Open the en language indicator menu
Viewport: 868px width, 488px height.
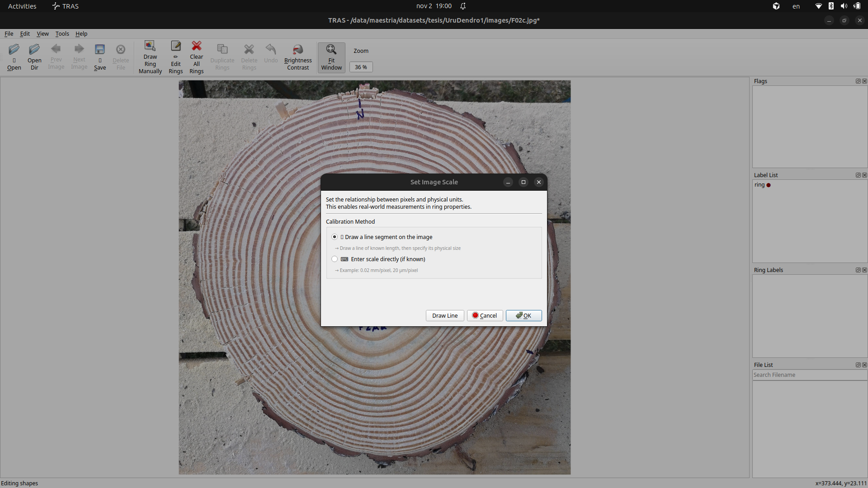point(796,6)
